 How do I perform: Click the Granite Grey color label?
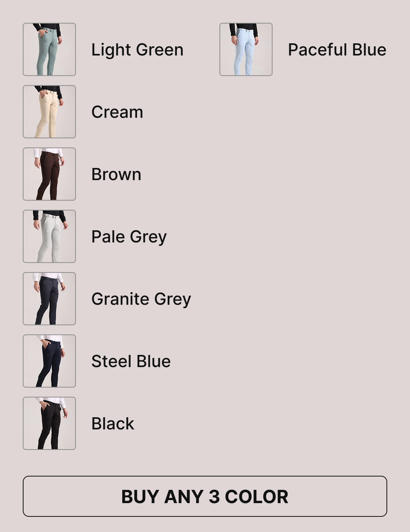[141, 299]
